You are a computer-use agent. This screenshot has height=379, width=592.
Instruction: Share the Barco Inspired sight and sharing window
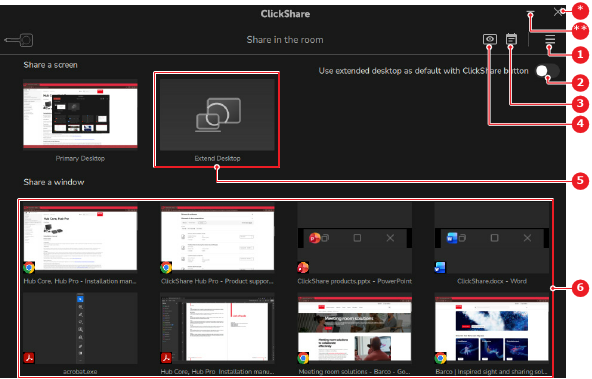coord(492,333)
